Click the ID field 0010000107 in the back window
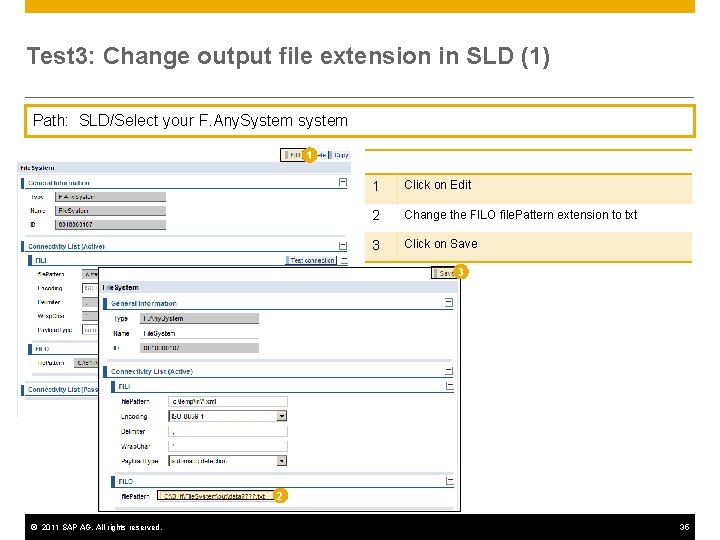Screen dimensions: 720x540 pyautogui.click(x=110, y=225)
